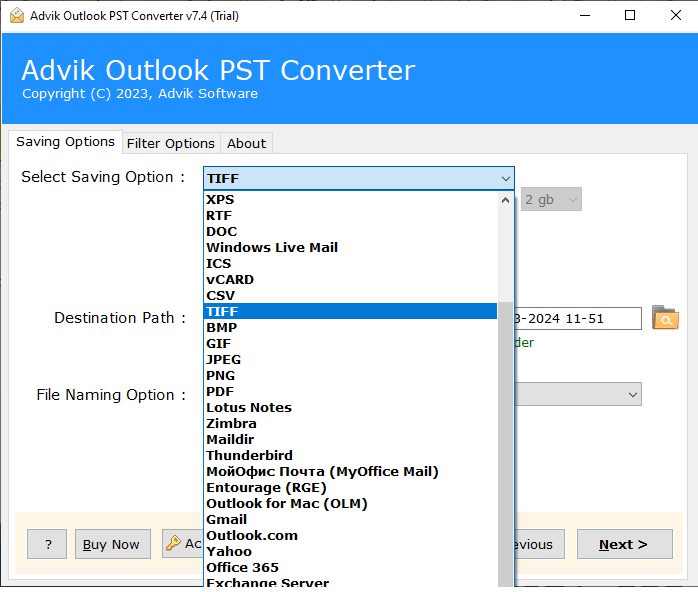This screenshot has height=592, width=698.
Task: Choose Lotus Notes option
Action: [350, 408]
